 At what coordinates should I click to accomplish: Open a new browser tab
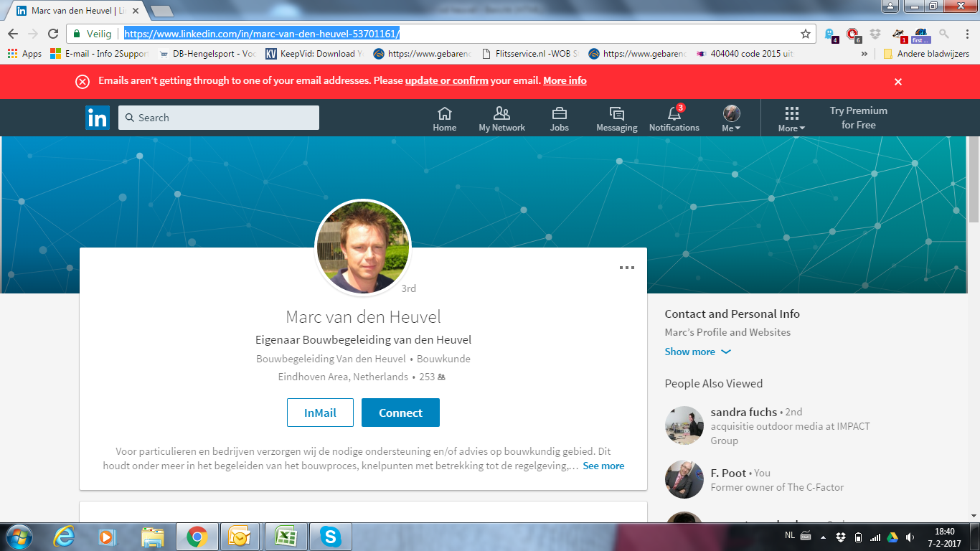click(161, 11)
